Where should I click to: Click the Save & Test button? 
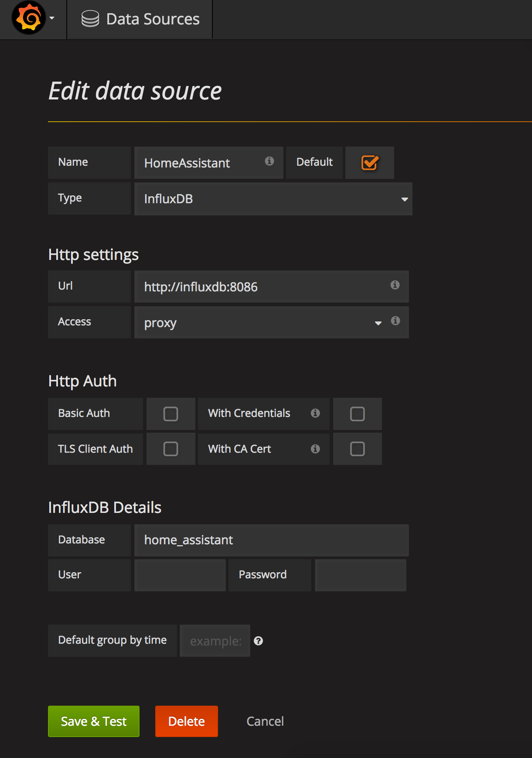94,721
